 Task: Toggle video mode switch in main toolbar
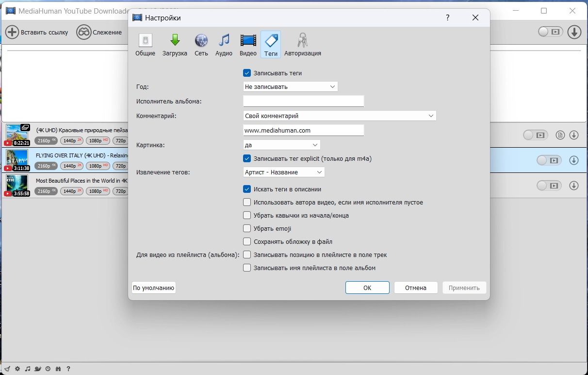click(x=550, y=32)
